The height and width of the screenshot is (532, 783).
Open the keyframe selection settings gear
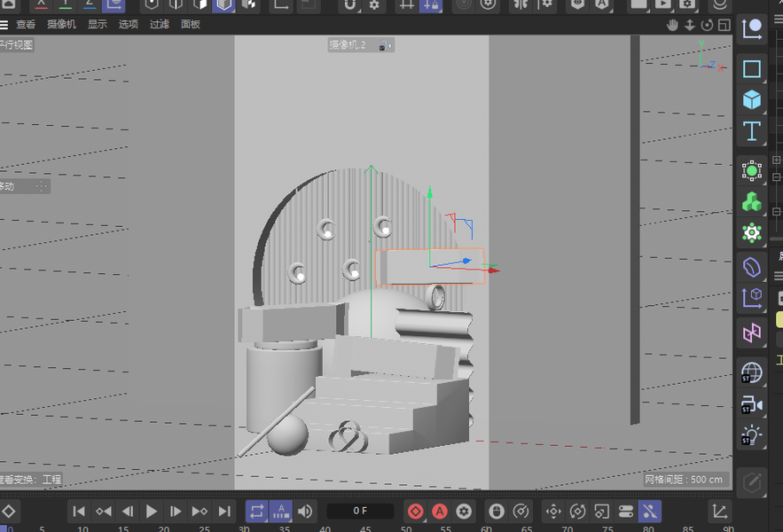(464, 512)
